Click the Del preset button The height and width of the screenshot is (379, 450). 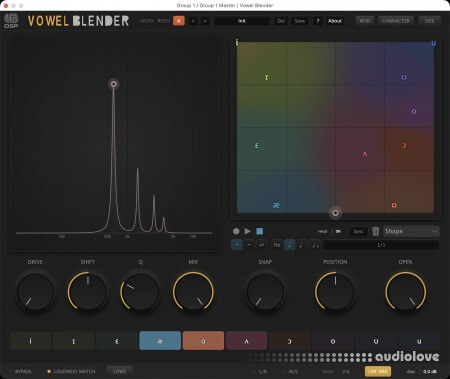pos(281,21)
